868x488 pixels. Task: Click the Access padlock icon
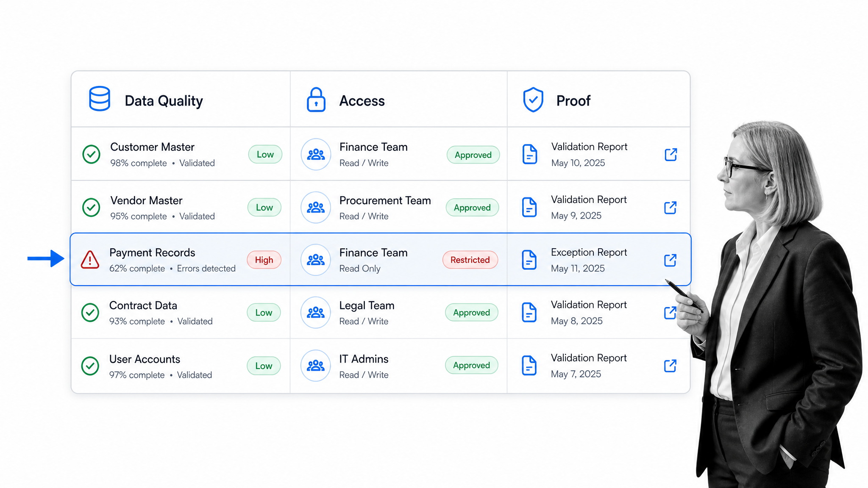click(316, 100)
